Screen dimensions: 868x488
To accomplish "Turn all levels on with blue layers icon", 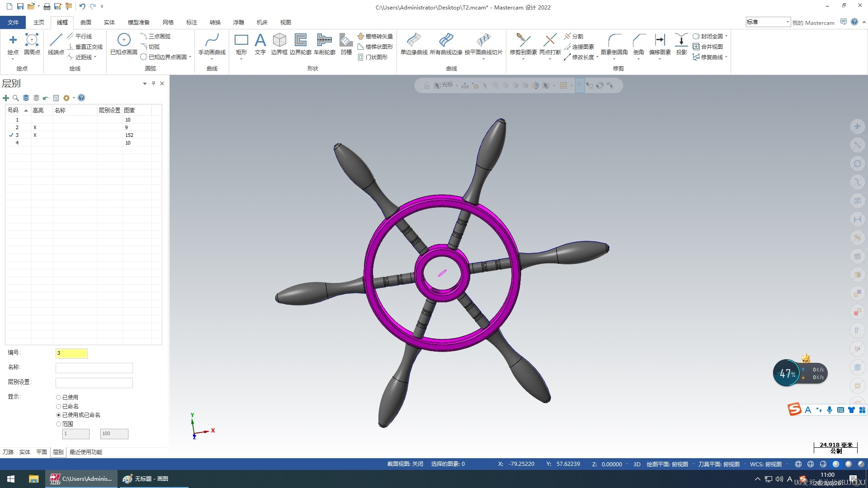I will coord(26,98).
